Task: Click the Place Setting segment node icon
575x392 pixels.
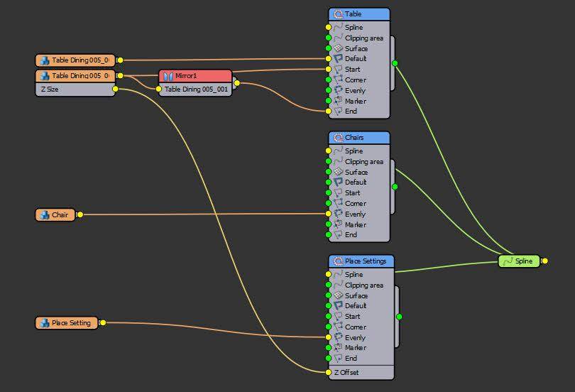Action: (x=44, y=323)
